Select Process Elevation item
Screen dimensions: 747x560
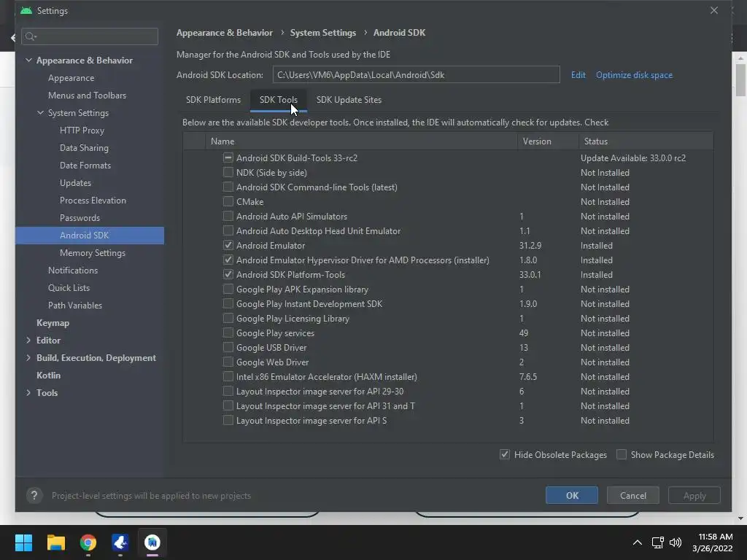pos(93,200)
